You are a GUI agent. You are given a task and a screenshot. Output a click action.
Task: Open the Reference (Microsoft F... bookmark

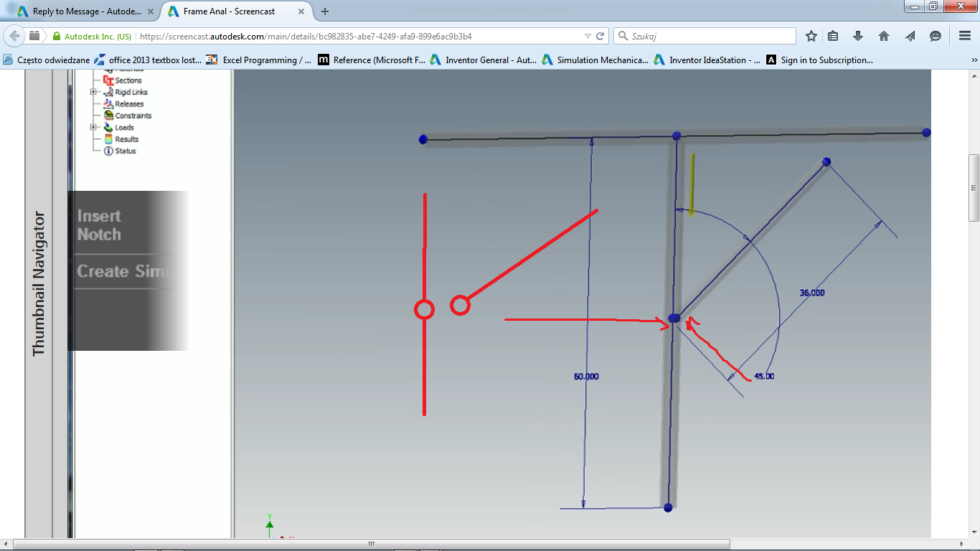pos(372,60)
